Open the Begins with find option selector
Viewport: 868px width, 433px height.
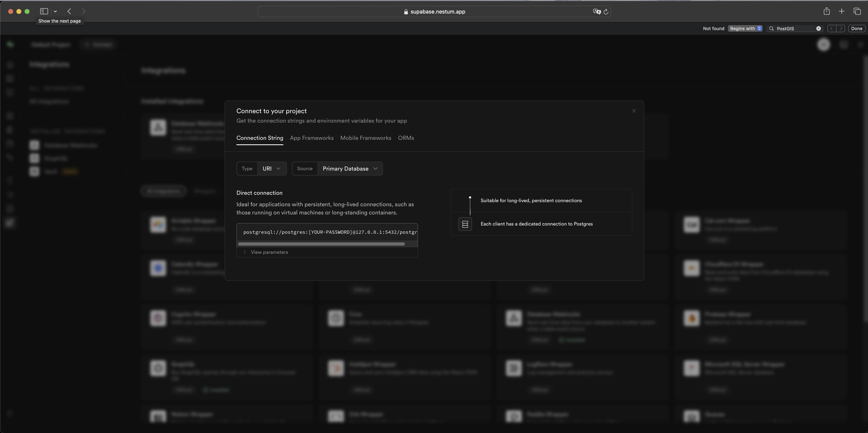[x=745, y=29]
